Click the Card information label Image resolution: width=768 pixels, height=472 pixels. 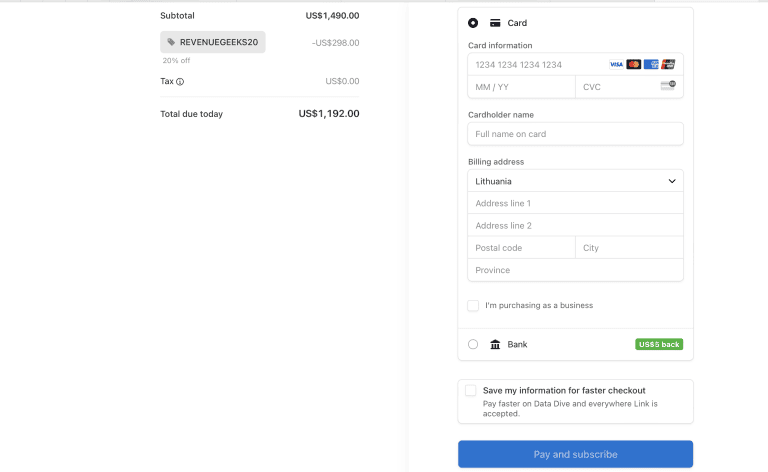coord(500,45)
